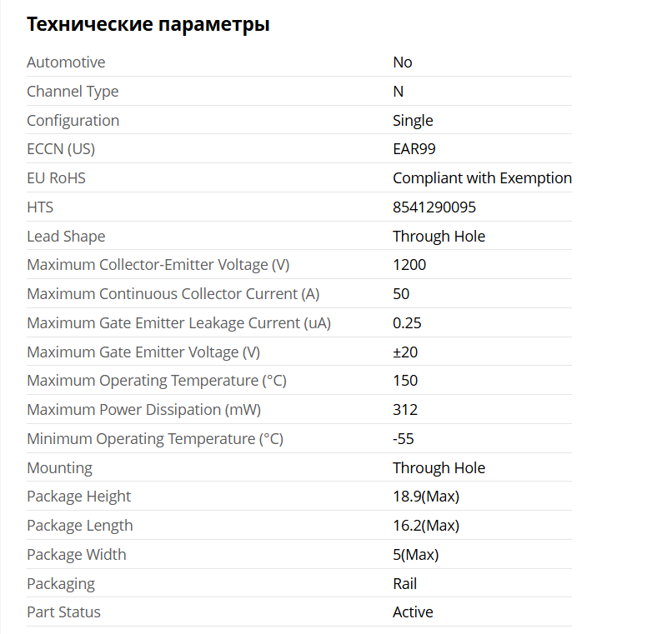The width and height of the screenshot is (672, 634).
Task: Select the Configuration value Single
Action: tap(413, 120)
